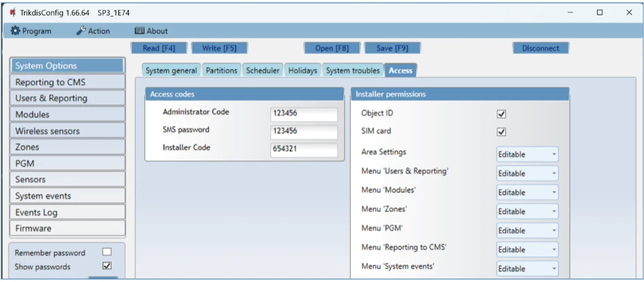Toggle the SIM card permission checkbox
644x282 pixels.
click(502, 132)
